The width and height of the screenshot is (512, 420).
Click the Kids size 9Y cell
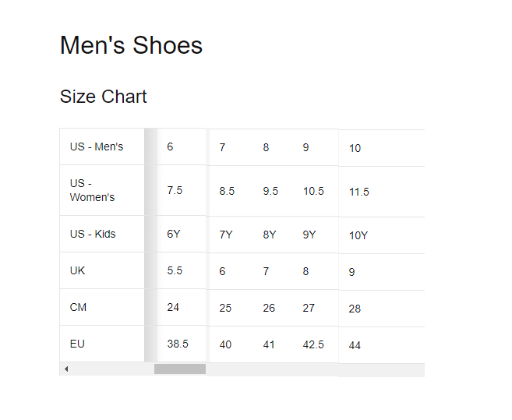[309, 235]
